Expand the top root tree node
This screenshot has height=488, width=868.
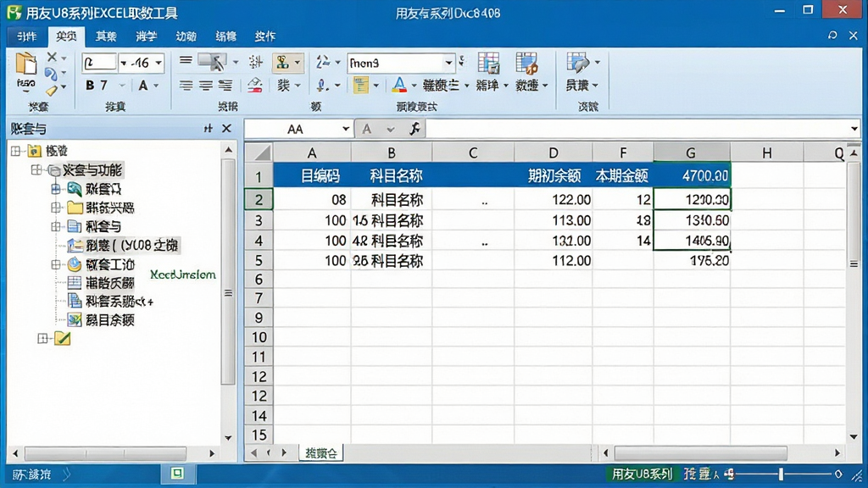(x=15, y=151)
